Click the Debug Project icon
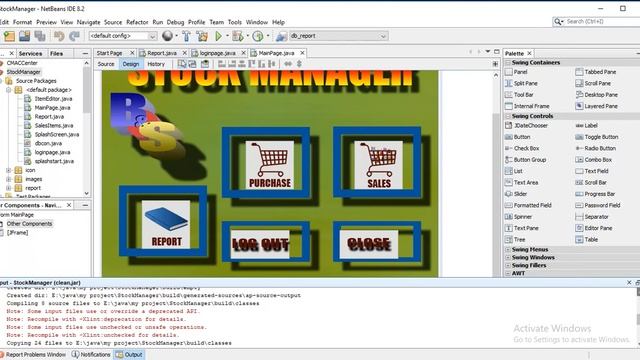This screenshot has height=360, width=640. tap(237, 36)
